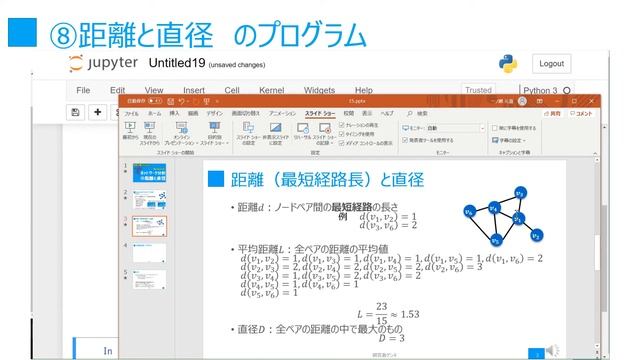This screenshot has height=360, width=640.
Task: Click the speaker audio icon on the slide
Action: (x=553, y=350)
